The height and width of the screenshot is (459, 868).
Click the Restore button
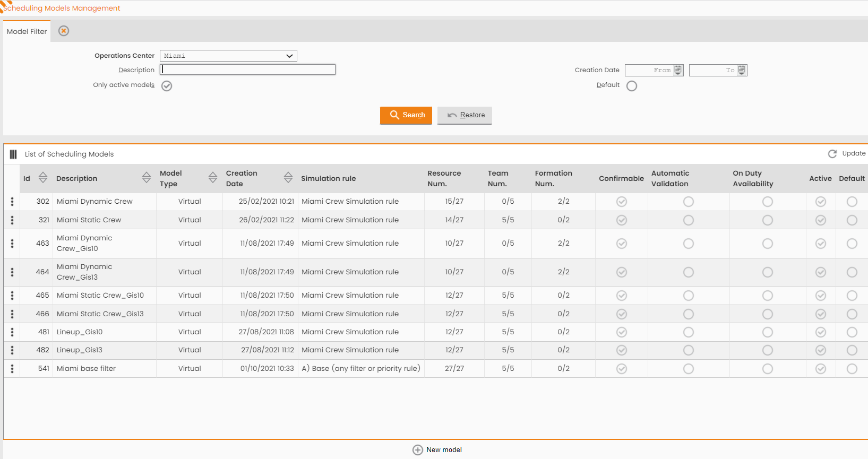[x=465, y=115]
